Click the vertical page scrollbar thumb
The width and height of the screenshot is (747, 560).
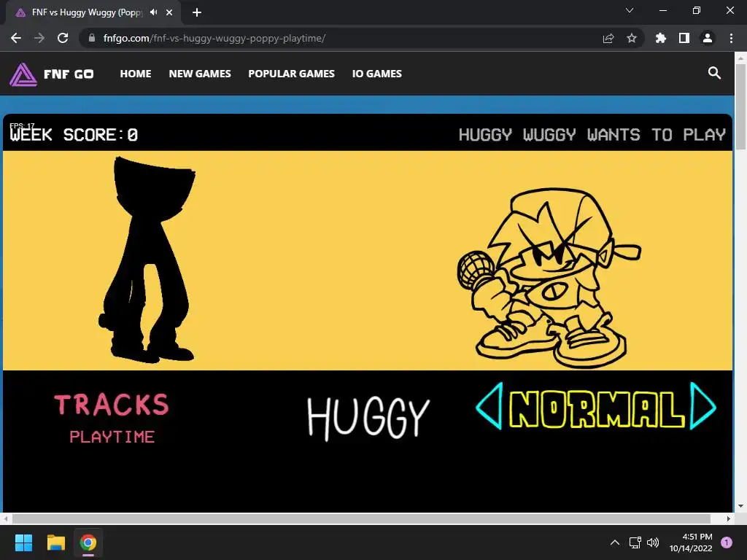(x=740, y=107)
